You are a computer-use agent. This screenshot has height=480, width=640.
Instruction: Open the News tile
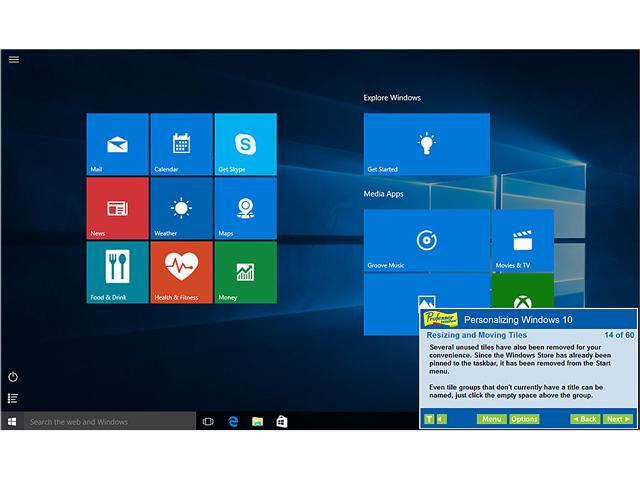tap(117, 208)
